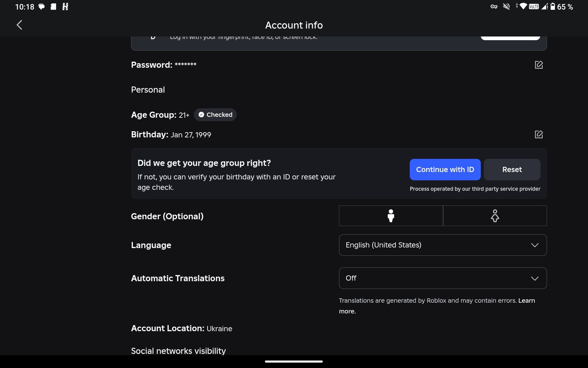
Task: Tap the mobile signal status icon
Action: tap(544, 6)
